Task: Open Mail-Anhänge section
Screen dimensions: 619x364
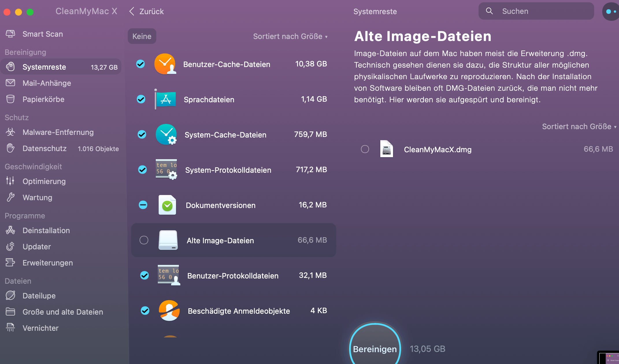Action: (61, 83)
